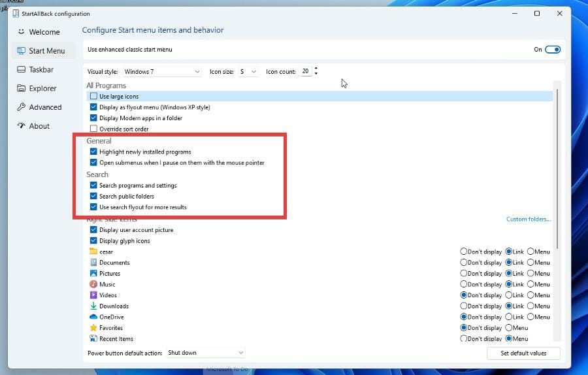Enable the Use large icons checkbox
The image size is (588, 375).
point(93,97)
